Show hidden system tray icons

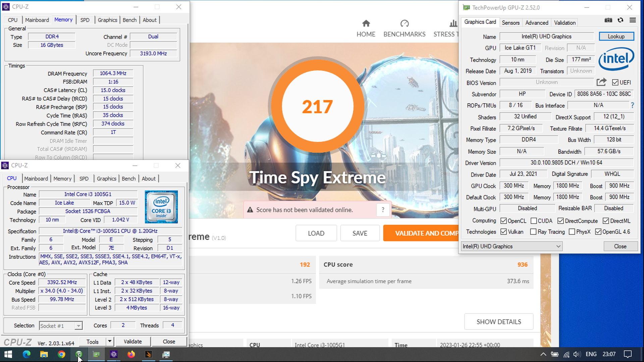[543, 354]
